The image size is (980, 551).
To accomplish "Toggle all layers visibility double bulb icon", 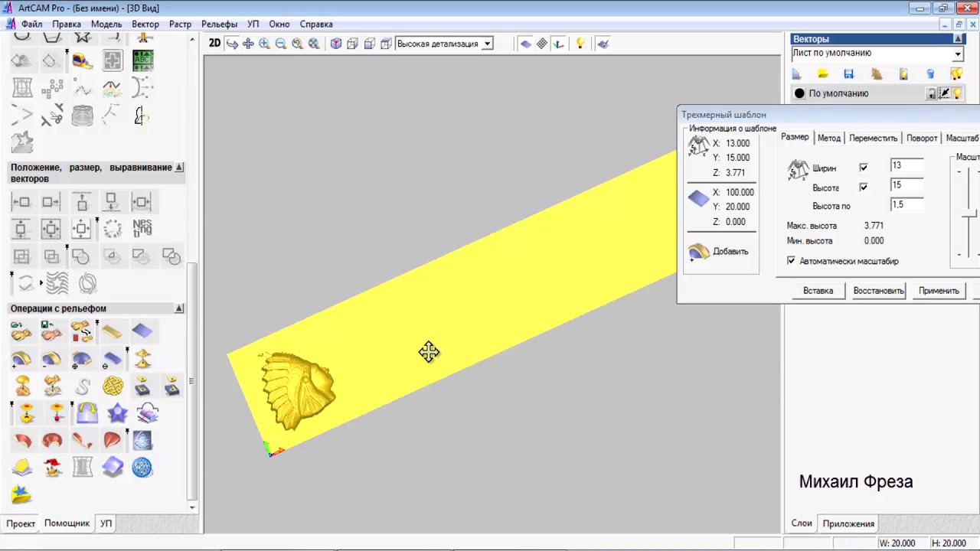I will point(956,73).
